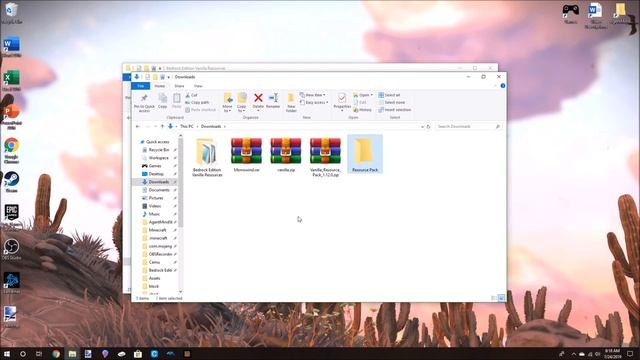Screen dimensions: 640x360
Task: Click This PC in the address bar
Action: pos(187,127)
